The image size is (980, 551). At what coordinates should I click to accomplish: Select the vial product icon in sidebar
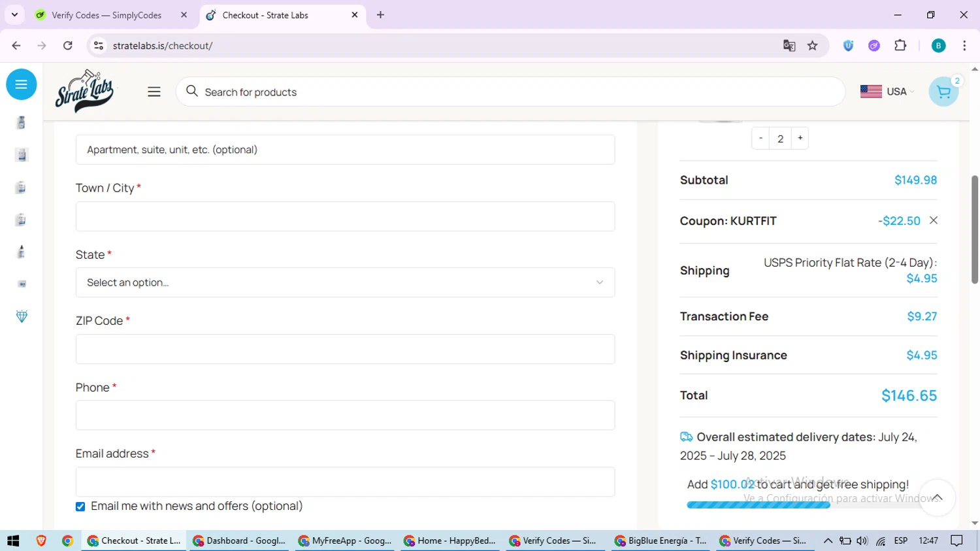(x=22, y=122)
